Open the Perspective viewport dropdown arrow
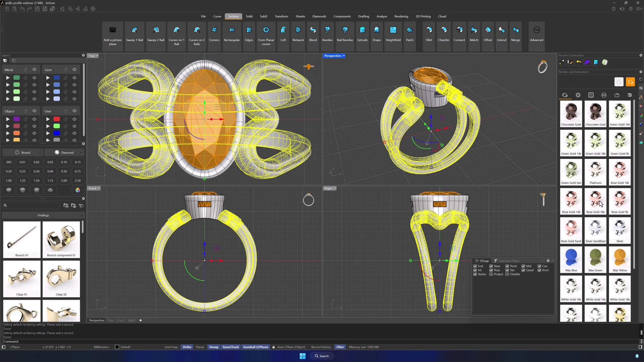This screenshot has height=362, width=644. point(344,56)
